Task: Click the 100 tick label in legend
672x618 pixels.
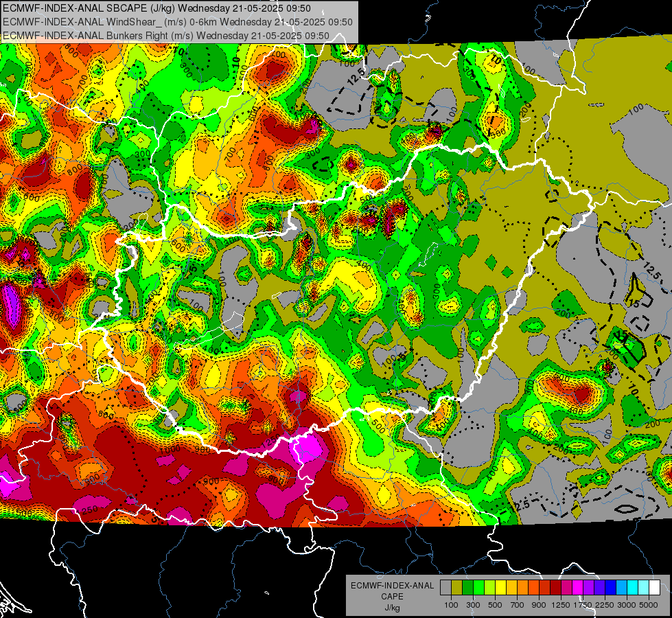Action: [x=451, y=605]
